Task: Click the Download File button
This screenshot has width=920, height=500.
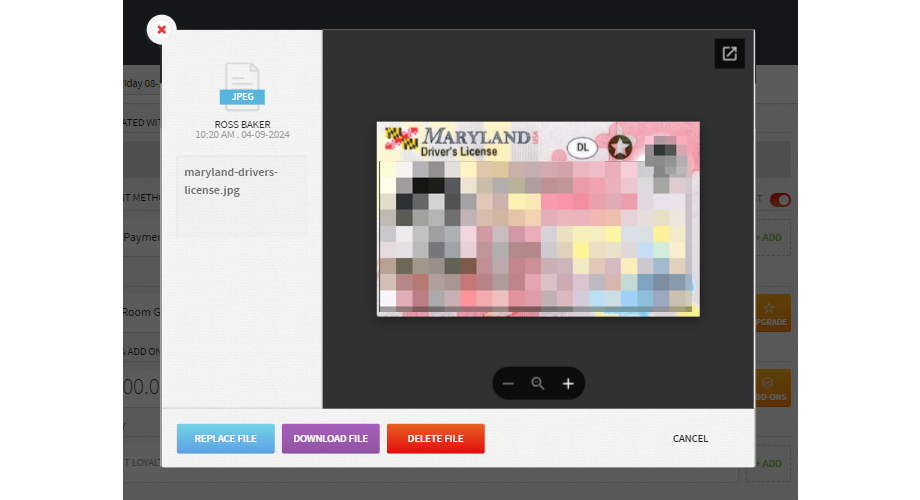Action: click(330, 438)
